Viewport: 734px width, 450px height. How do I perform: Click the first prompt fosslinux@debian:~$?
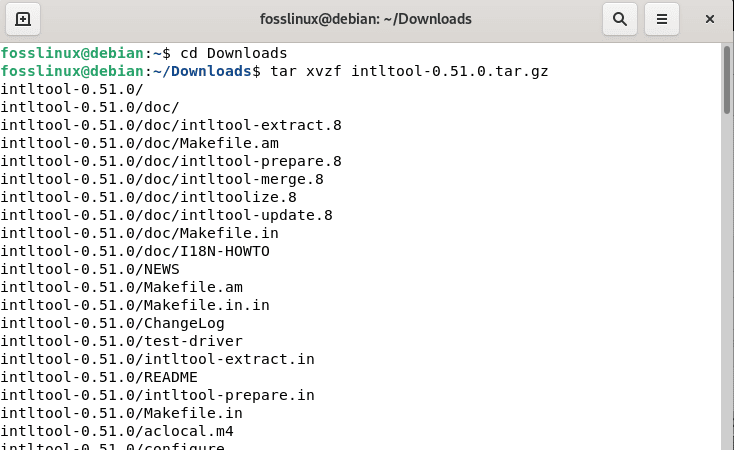point(85,53)
